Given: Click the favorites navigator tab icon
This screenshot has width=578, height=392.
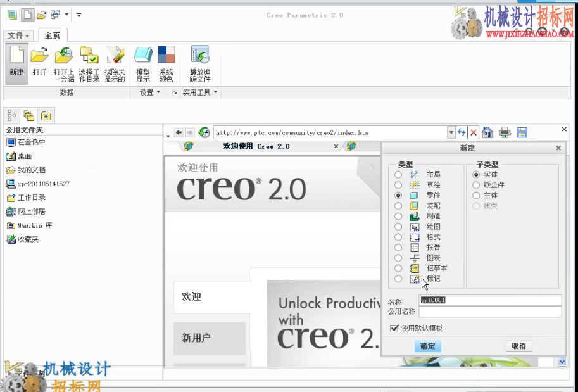Looking at the screenshot, I should [x=46, y=116].
